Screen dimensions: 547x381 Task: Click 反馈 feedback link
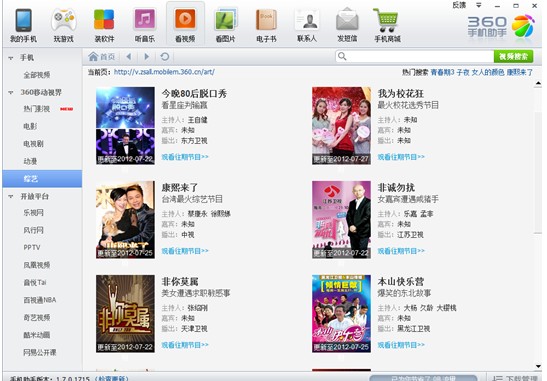(459, 5)
